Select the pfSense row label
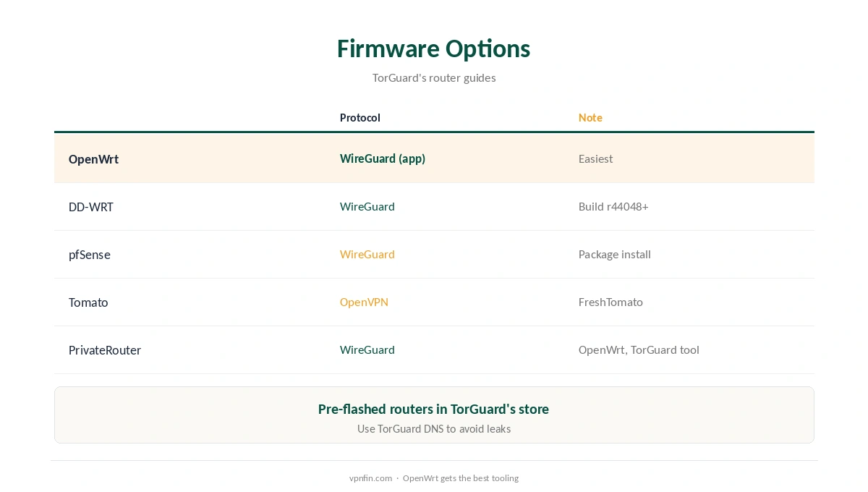The height and width of the screenshot is (492, 868). coord(90,255)
